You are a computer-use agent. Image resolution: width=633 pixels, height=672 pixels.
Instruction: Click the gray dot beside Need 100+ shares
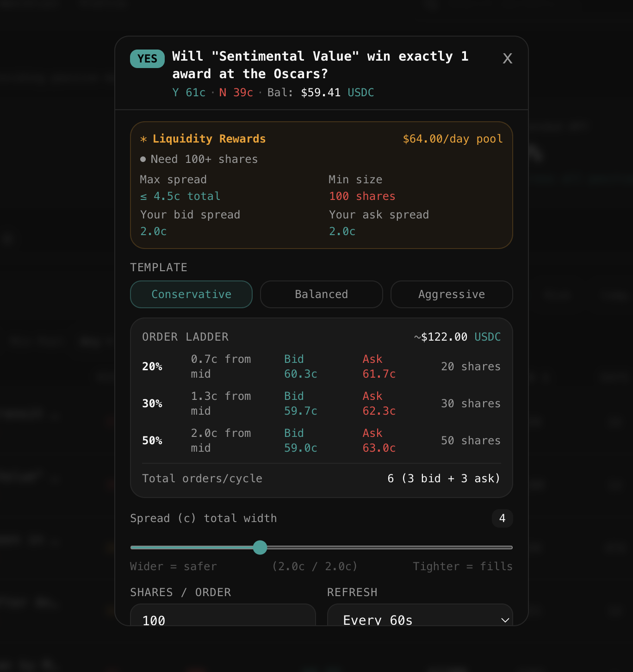click(x=143, y=159)
